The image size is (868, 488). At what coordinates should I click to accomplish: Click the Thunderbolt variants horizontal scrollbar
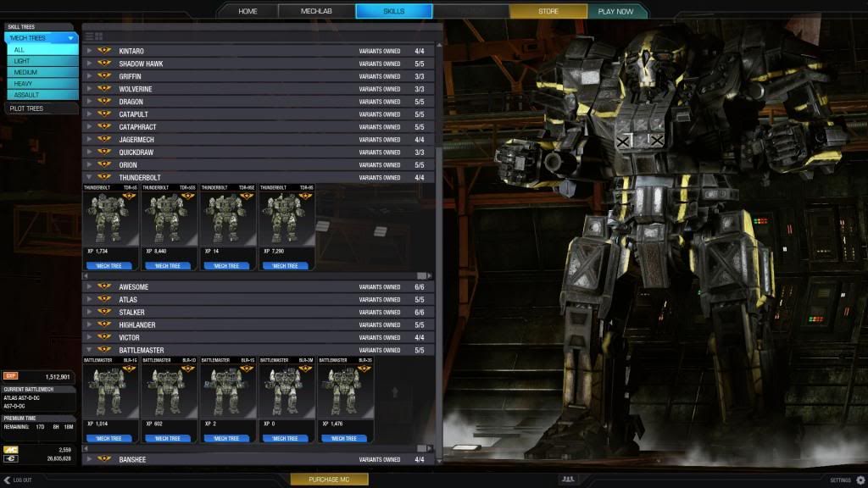258,275
